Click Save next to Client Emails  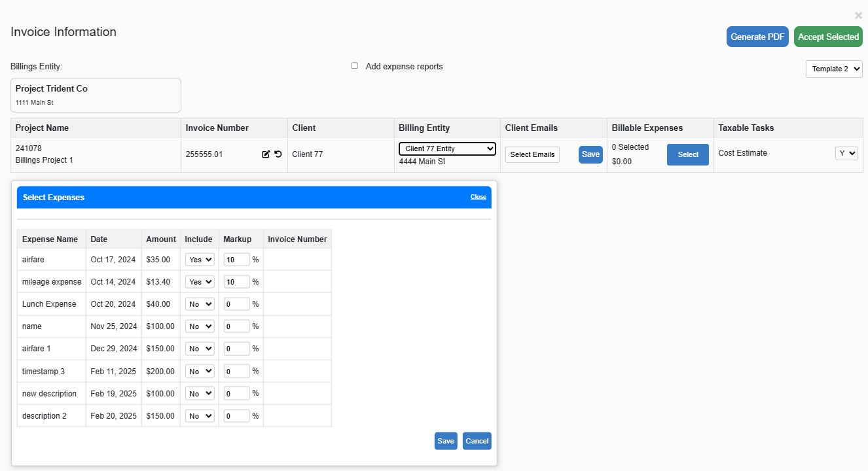pyautogui.click(x=590, y=154)
